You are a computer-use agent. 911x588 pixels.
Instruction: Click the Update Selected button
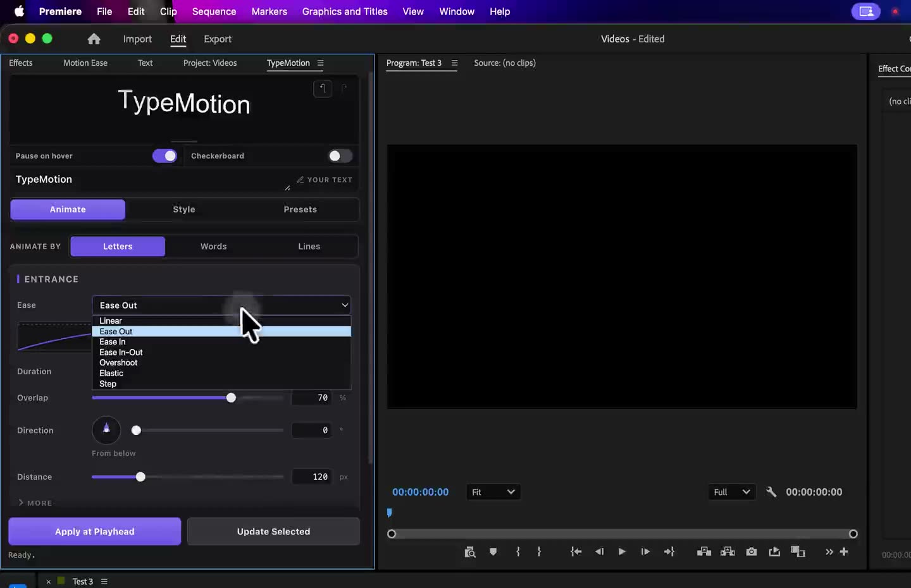[x=274, y=532]
